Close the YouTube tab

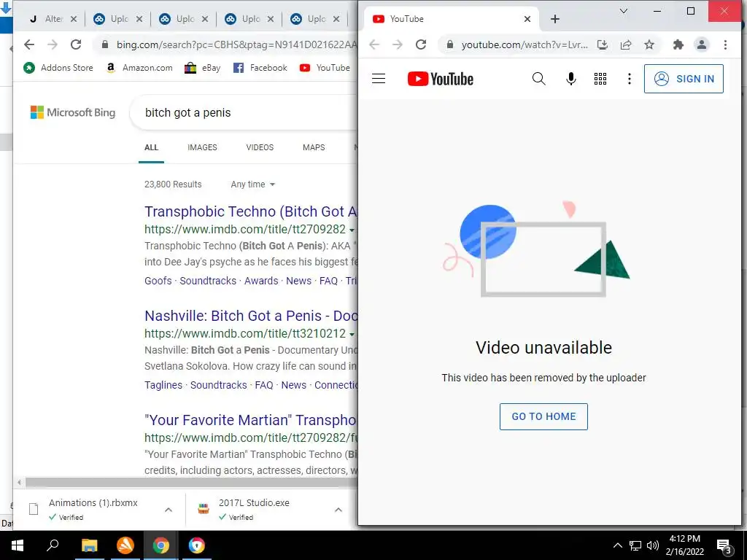point(527,19)
